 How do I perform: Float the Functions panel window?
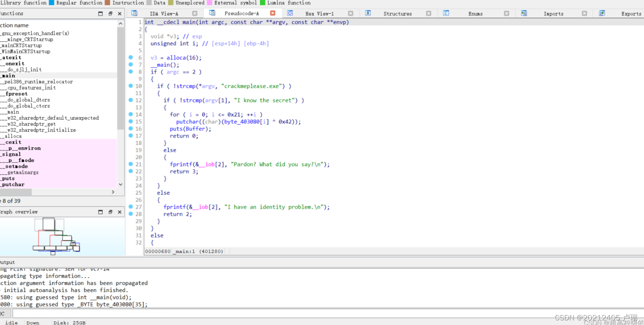tap(110, 14)
